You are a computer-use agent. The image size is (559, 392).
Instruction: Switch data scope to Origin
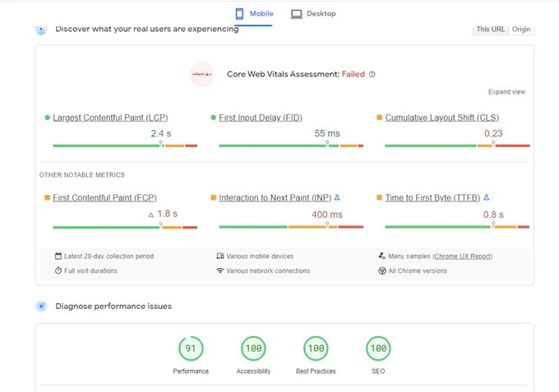521,30
